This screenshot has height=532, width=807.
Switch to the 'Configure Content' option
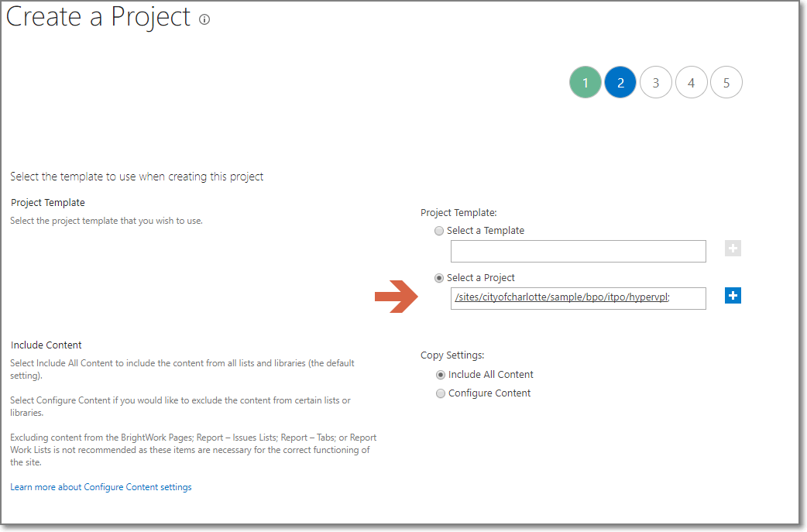click(441, 393)
